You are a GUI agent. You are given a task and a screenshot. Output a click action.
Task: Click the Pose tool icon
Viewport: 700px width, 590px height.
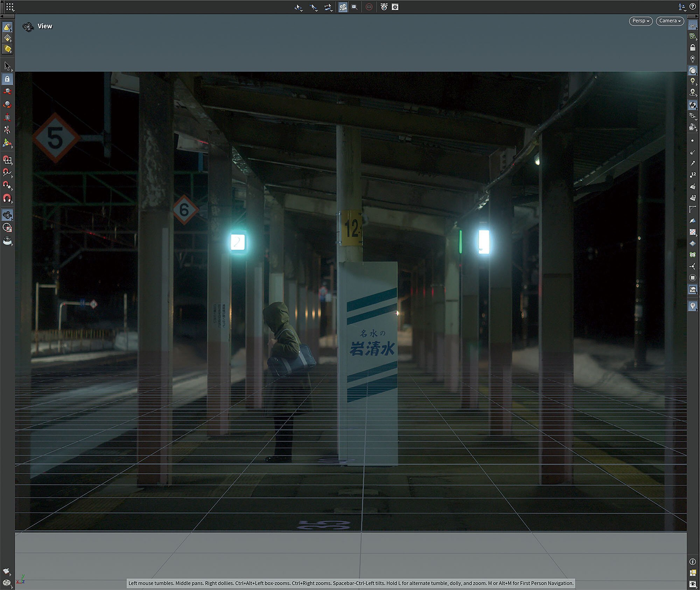7,130
